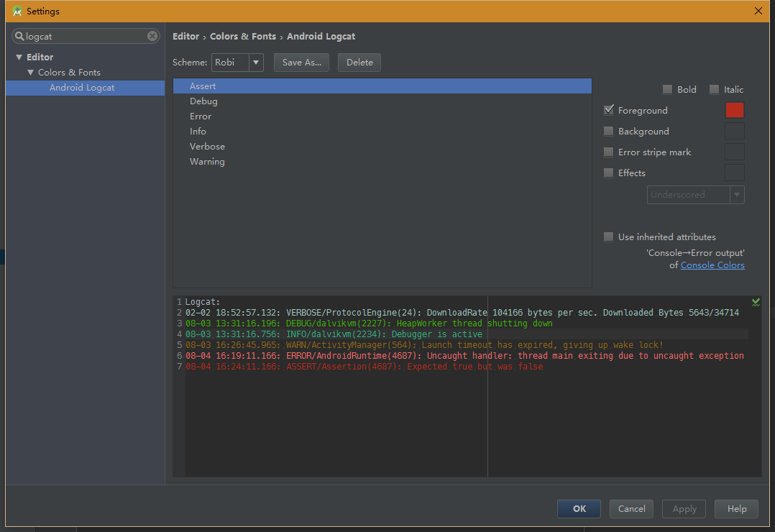The height and width of the screenshot is (532, 775).
Task: Select the Warning log level
Action: [x=382, y=161]
